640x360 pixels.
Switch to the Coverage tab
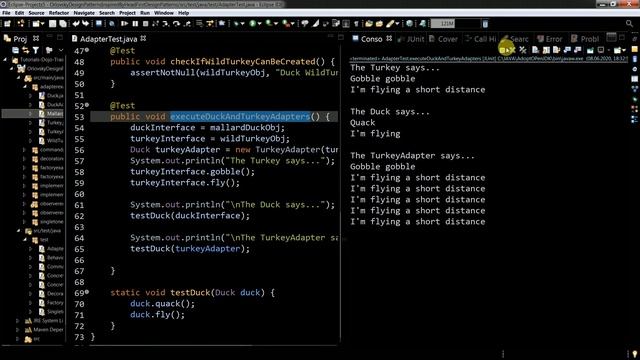[443, 39]
